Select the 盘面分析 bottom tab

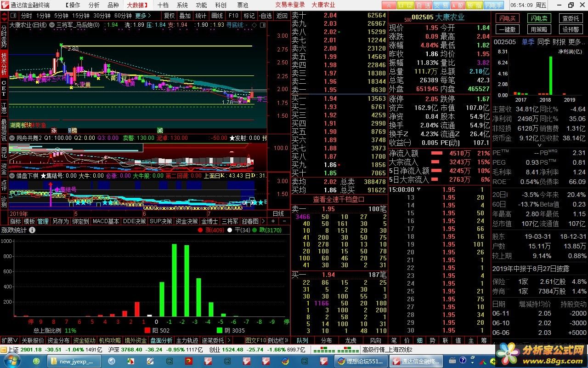coord(161,340)
